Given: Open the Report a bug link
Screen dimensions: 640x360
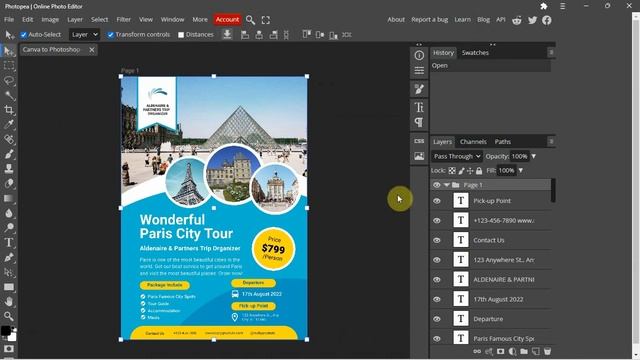Looking at the screenshot, I should point(429,20).
